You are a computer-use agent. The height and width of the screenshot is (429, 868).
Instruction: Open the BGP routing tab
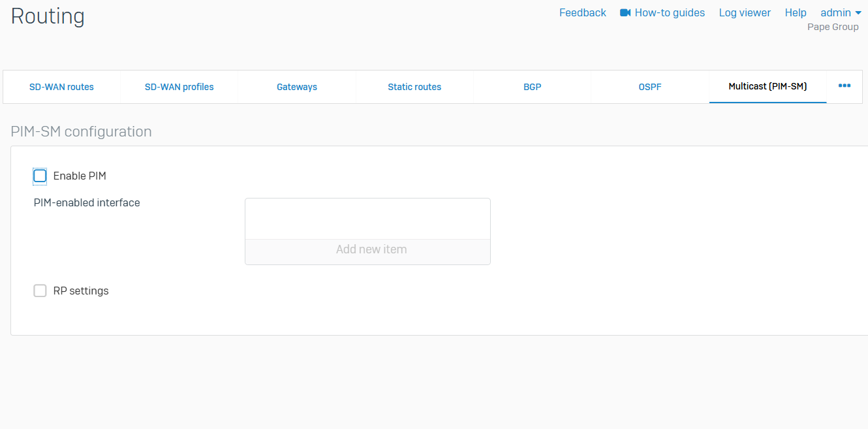coord(532,87)
